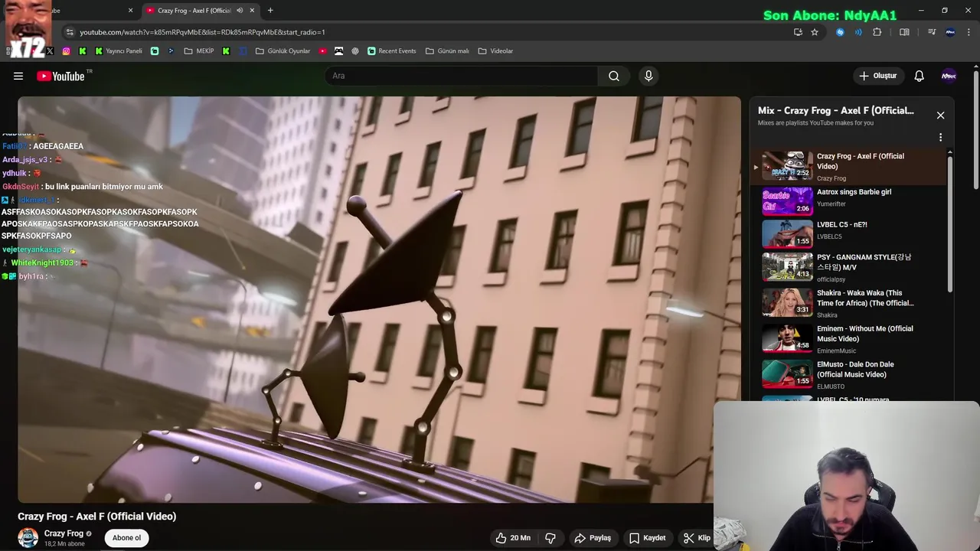Screen dimensions: 980x551
Task: Mute the Crazy Frog tab audio
Action: click(240, 11)
